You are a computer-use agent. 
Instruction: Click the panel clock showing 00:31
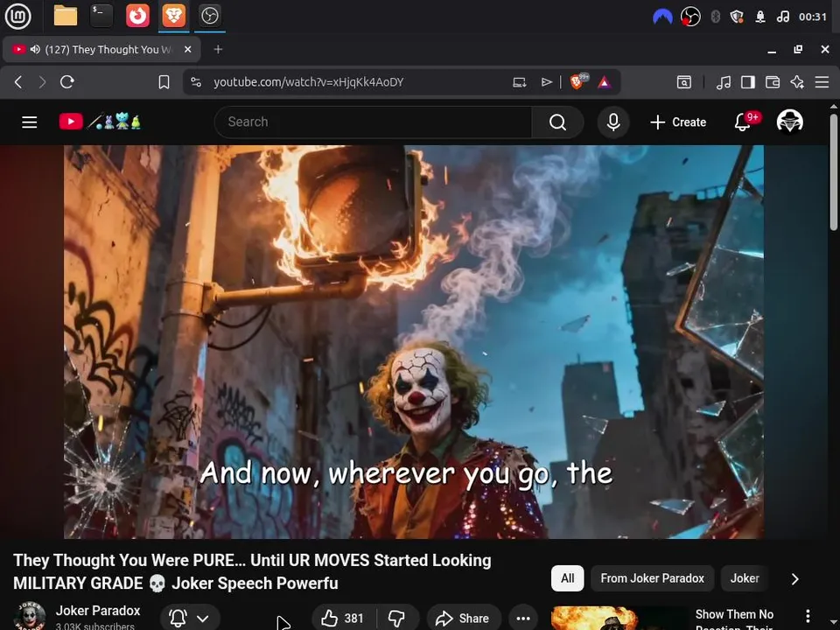[813, 17]
